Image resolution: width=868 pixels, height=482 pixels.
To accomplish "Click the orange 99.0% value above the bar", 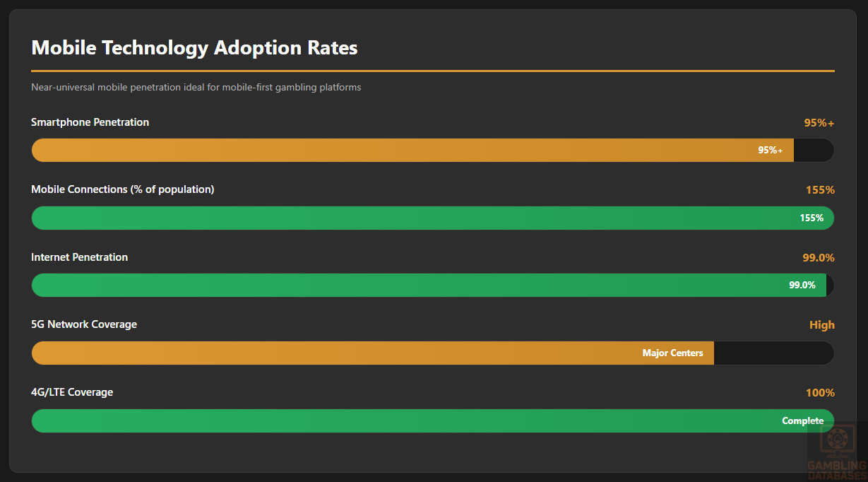I will point(818,258).
